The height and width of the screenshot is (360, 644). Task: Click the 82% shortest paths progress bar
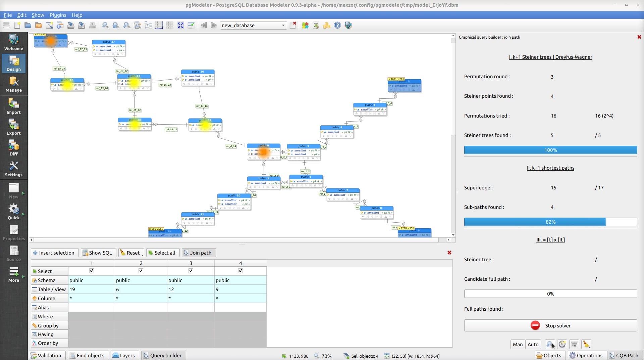pos(550,222)
